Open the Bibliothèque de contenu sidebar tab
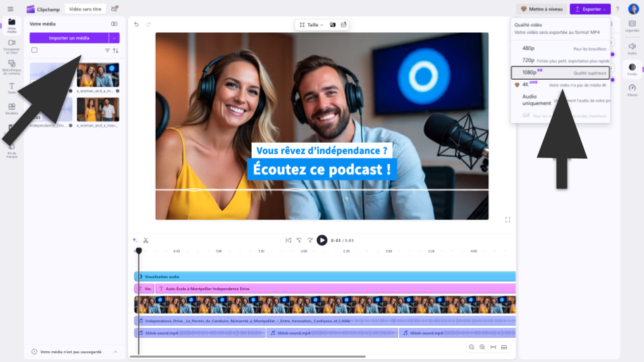644x362 pixels. pyautogui.click(x=11, y=68)
